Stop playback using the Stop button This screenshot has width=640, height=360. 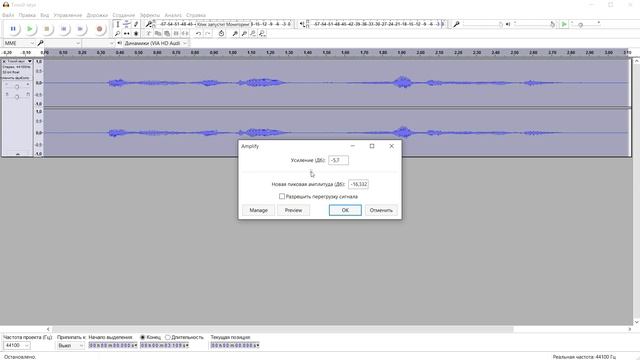point(47,29)
